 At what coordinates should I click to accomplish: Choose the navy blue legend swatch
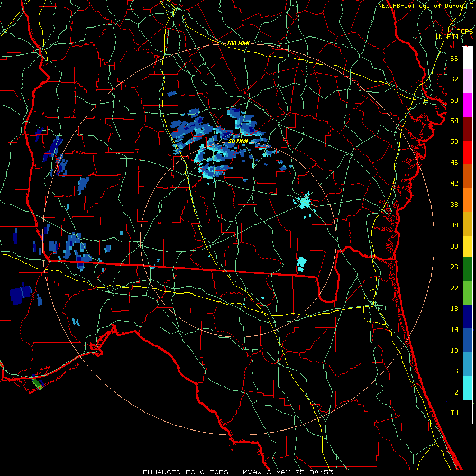(467, 317)
